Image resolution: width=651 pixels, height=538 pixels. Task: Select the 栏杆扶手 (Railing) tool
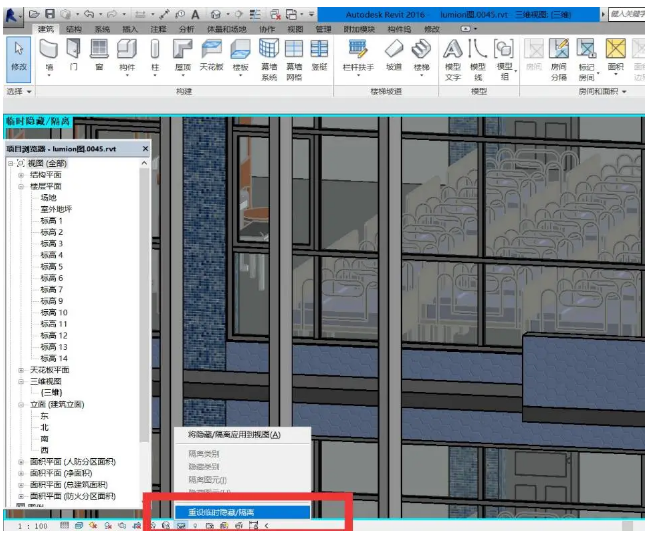pyautogui.click(x=357, y=55)
